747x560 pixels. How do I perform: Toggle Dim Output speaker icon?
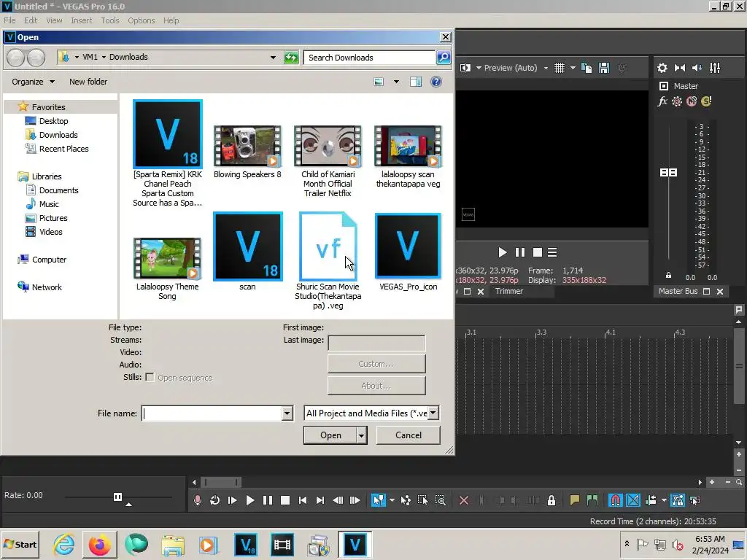(x=697, y=68)
